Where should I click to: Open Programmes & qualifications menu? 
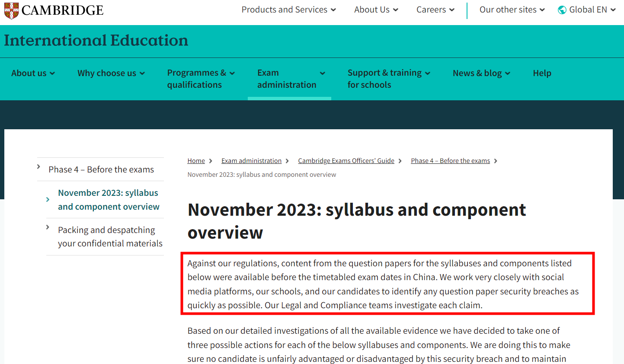(201, 79)
